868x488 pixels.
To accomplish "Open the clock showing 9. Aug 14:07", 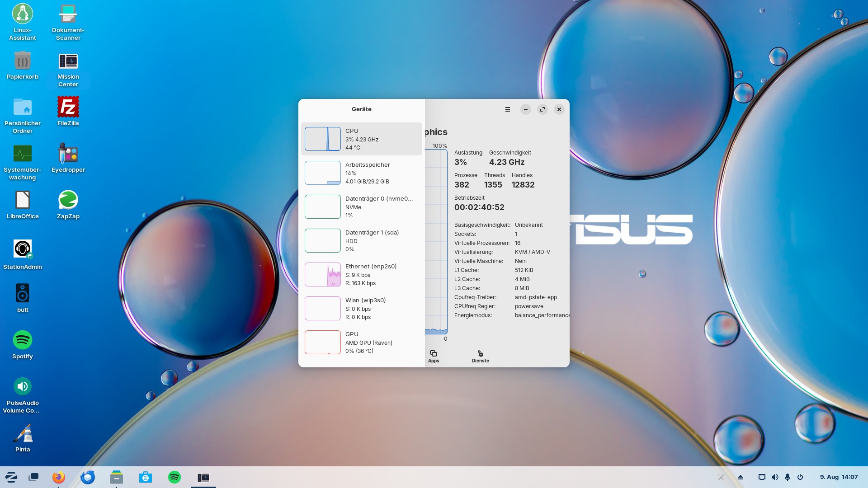I will [x=839, y=477].
